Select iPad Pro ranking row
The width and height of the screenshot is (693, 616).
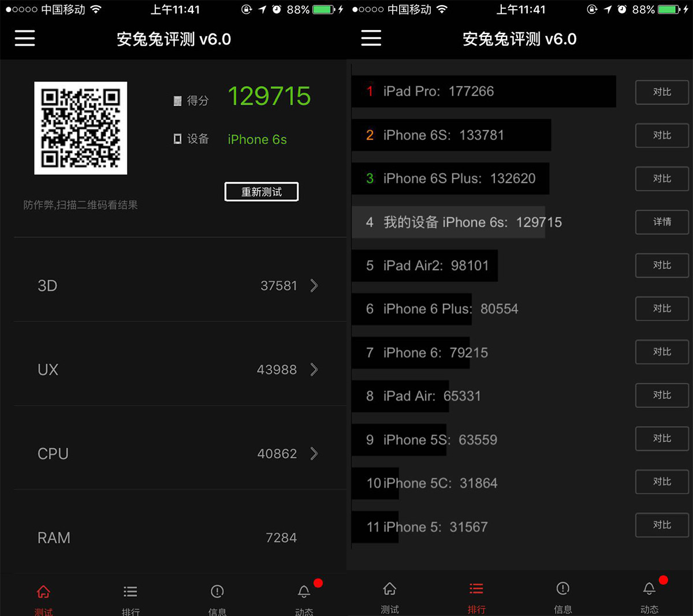coord(484,91)
